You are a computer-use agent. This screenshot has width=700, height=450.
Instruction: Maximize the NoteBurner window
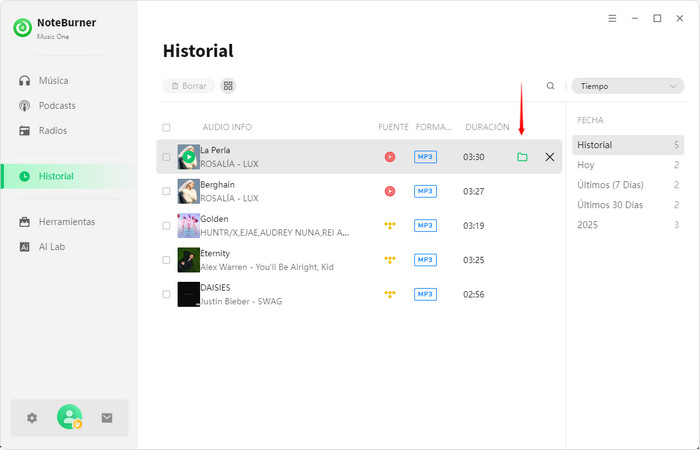pyautogui.click(x=657, y=18)
